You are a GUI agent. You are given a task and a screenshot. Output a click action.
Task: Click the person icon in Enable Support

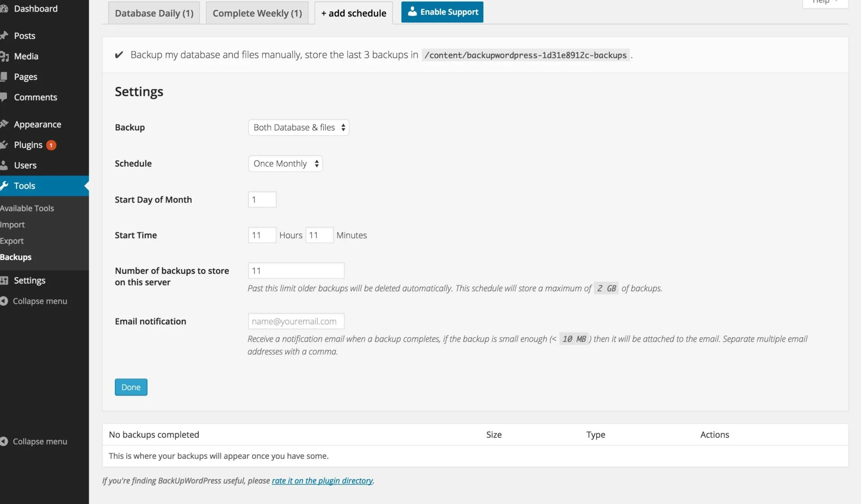[x=412, y=12]
